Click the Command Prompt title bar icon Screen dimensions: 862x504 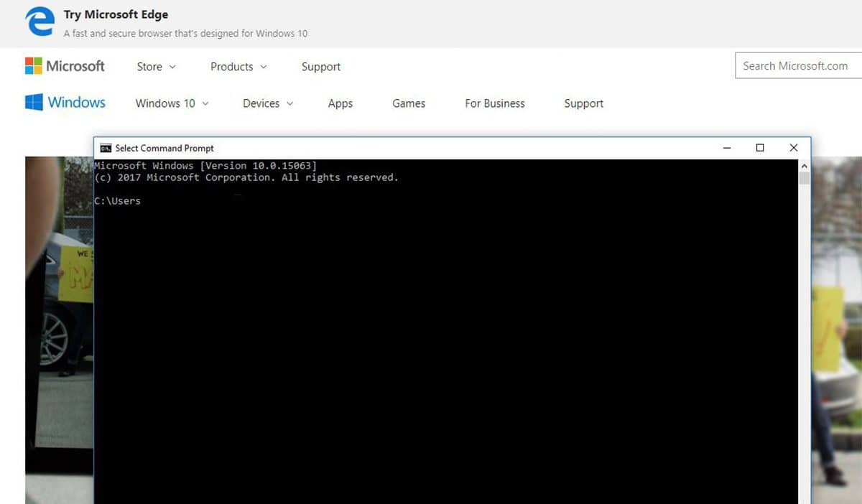pos(105,148)
